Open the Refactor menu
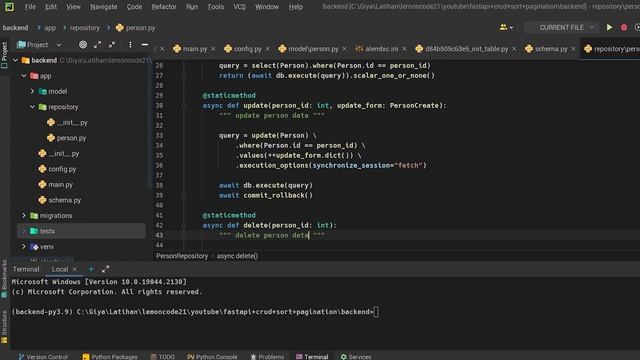 point(164,7)
